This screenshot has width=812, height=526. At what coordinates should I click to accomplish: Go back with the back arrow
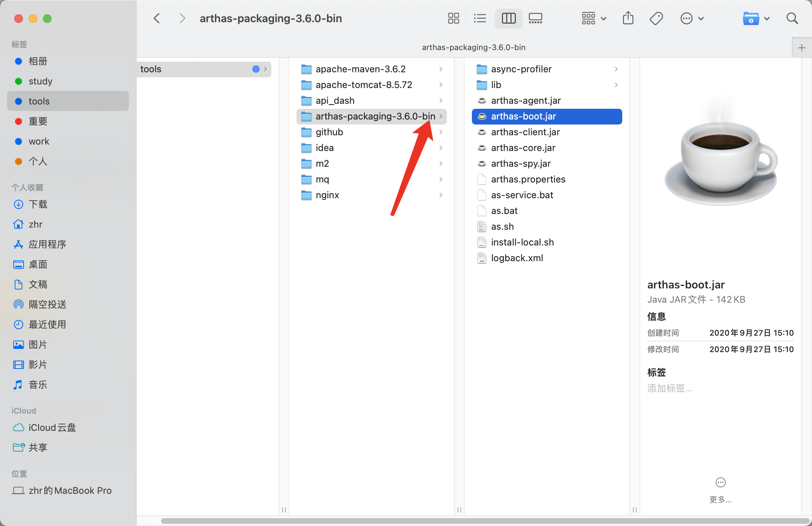157,18
